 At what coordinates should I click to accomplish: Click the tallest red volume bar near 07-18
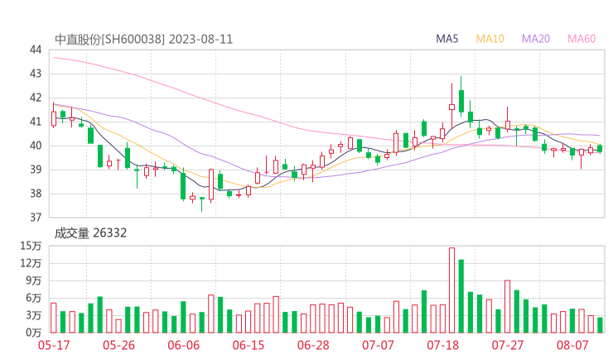[x=452, y=290]
